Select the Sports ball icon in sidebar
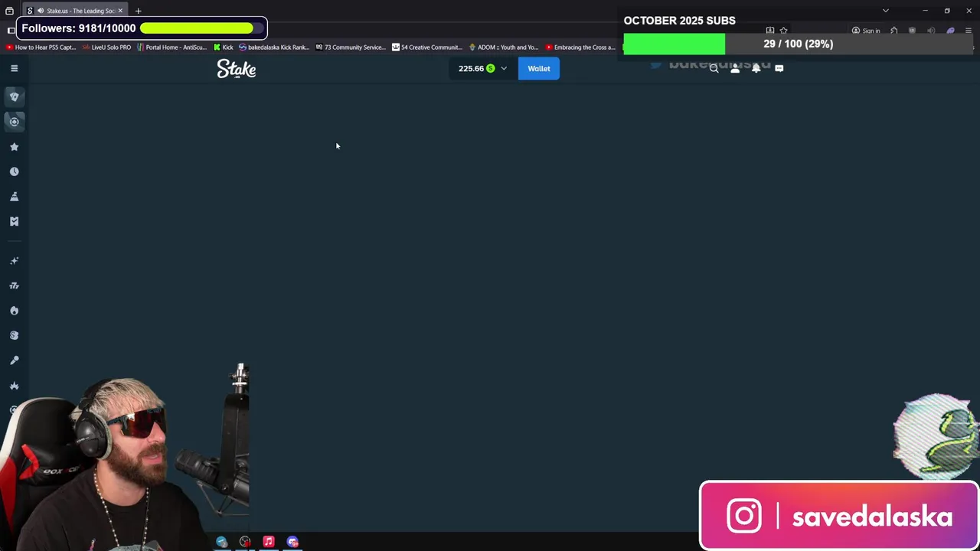Image resolution: width=980 pixels, height=551 pixels. click(14, 122)
